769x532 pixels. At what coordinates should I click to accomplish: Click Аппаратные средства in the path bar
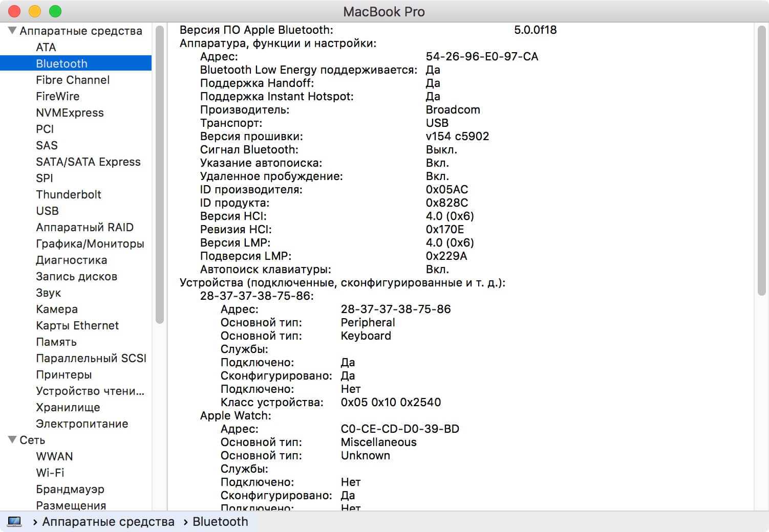tap(108, 522)
